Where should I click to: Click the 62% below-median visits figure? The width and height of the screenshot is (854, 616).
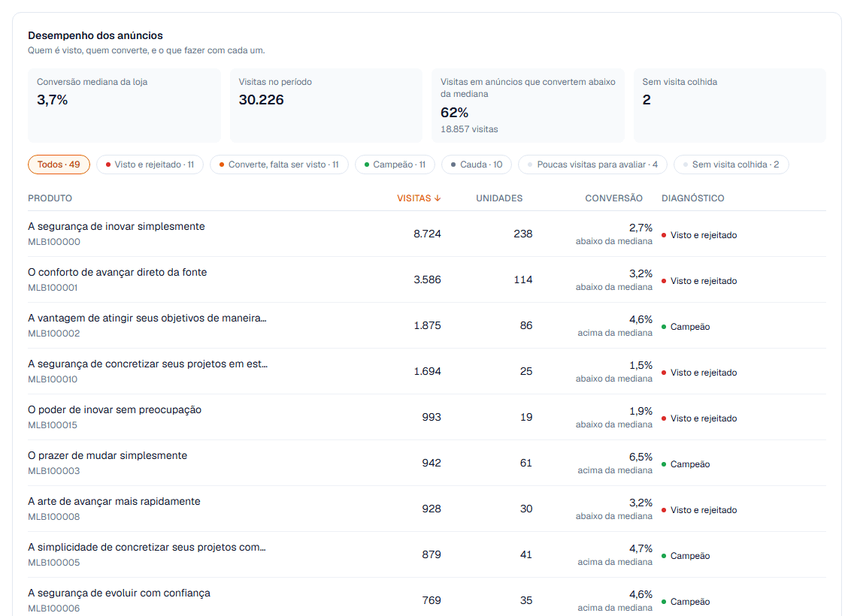point(454,113)
